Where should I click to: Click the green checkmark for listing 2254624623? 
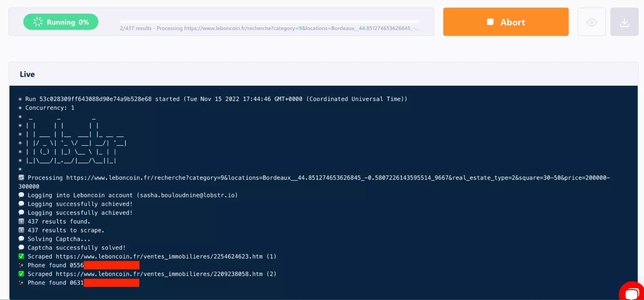point(21,256)
